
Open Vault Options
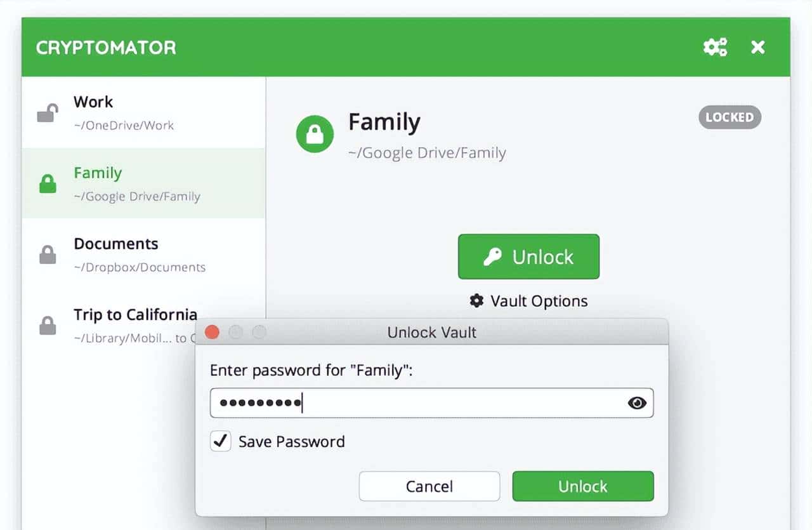coord(539,301)
